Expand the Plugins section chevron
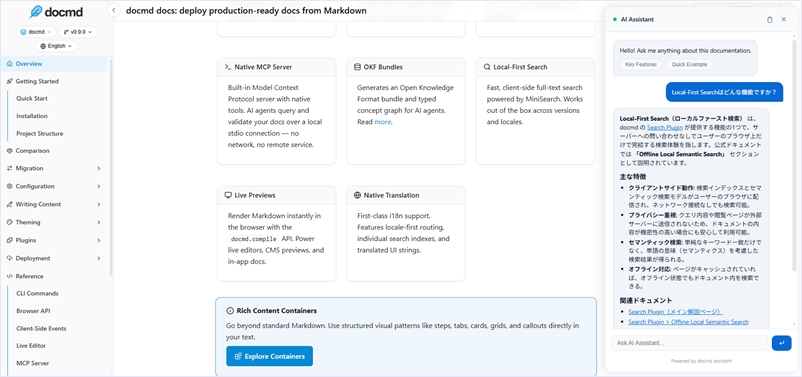The height and width of the screenshot is (377, 802). pos(99,240)
